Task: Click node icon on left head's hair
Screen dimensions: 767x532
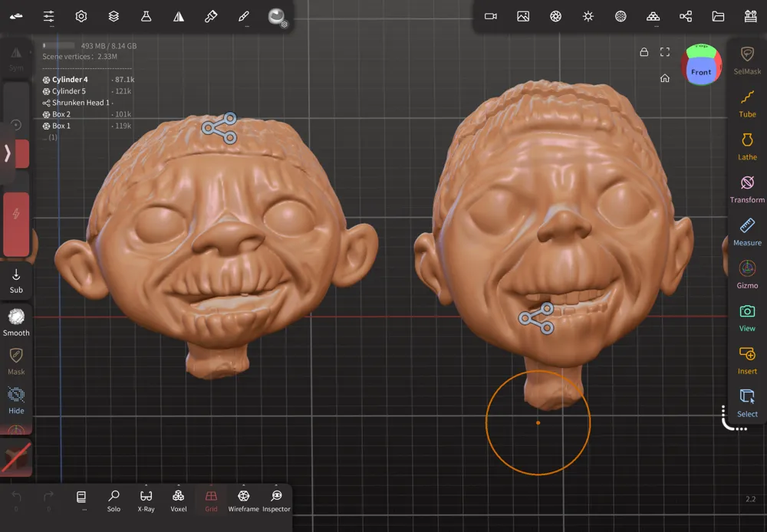Action: point(219,128)
